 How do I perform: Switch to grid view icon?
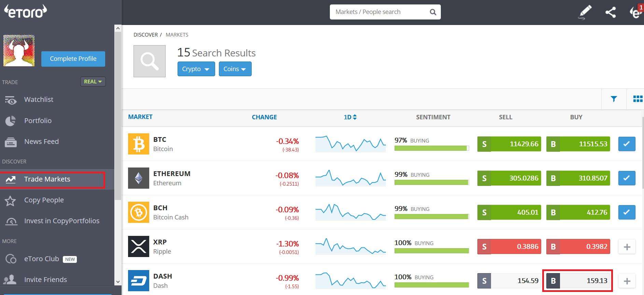click(x=638, y=99)
